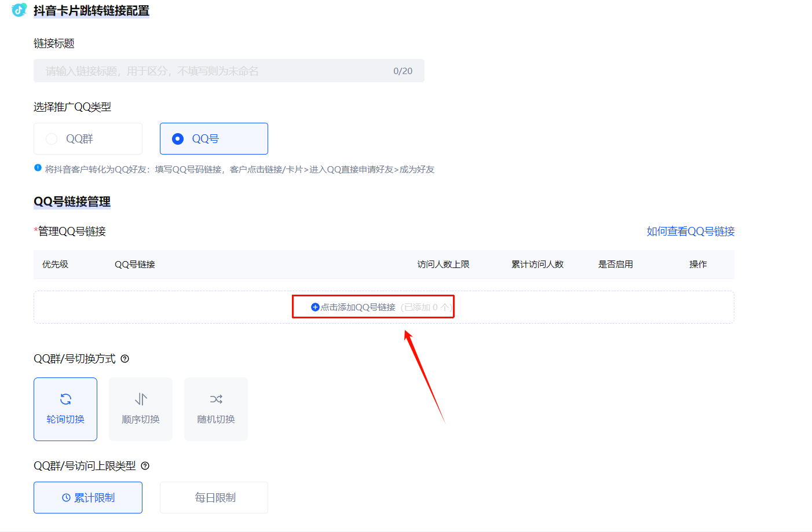812x532 pixels.
Task: Select the 轮询切换 rotate icon option
Action: 65,409
